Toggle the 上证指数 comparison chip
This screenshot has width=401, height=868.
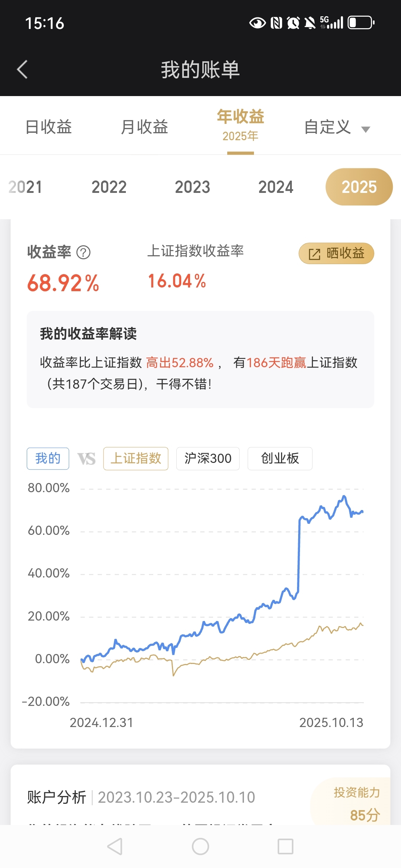pos(136,458)
